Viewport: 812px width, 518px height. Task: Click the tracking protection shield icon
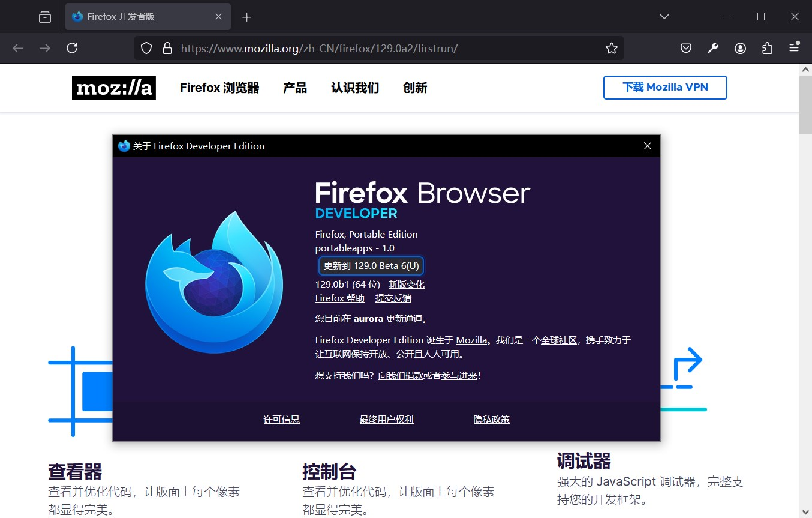coord(146,48)
